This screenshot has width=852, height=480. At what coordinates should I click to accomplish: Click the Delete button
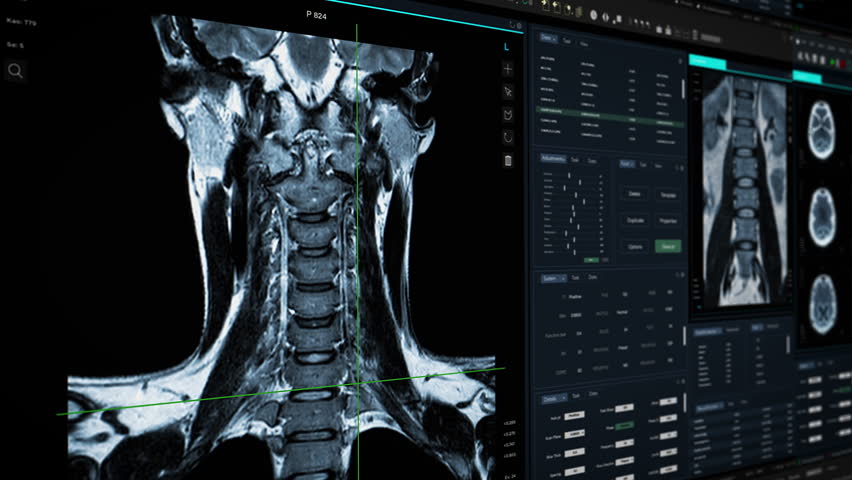(x=634, y=194)
